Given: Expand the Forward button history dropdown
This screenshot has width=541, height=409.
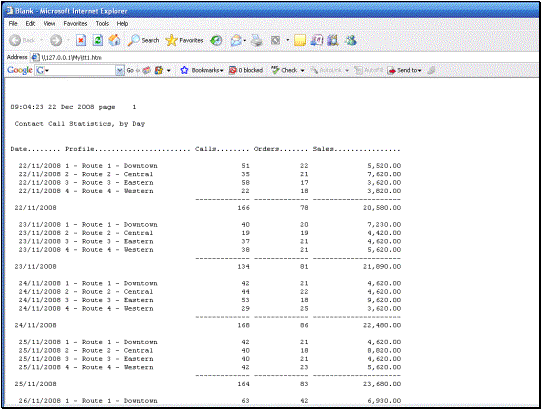Looking at the screenshot, I should tap(68, 41).
